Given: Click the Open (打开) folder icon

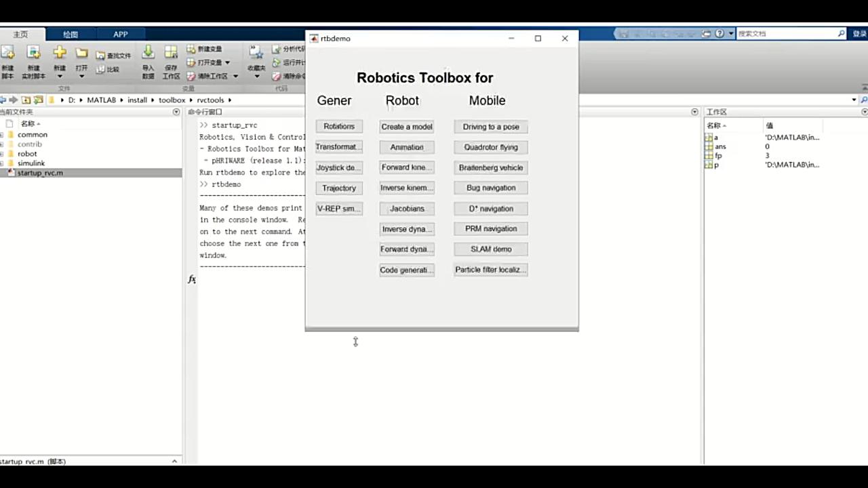Looking at the screenshot, I should (x=81, y=53).
